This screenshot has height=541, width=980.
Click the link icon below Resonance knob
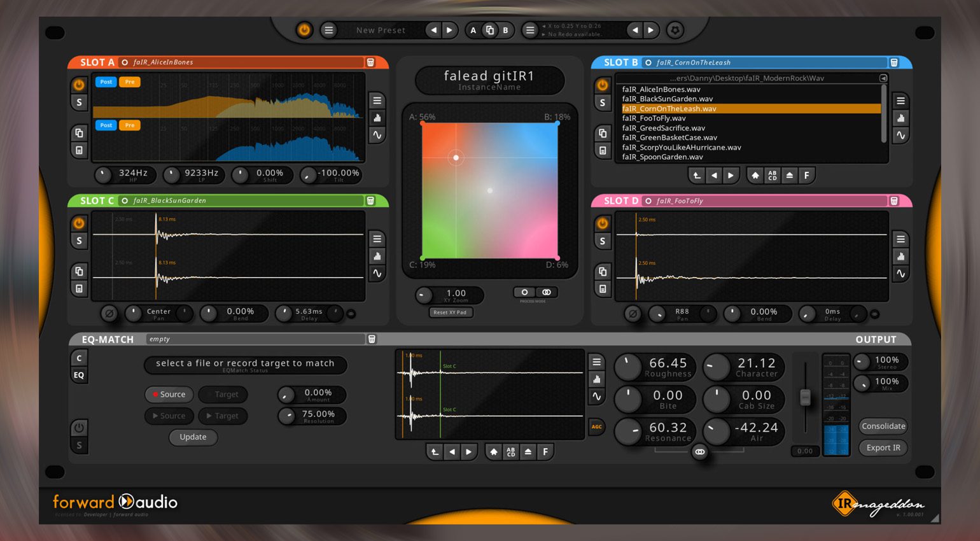click(x=699, y=452)
